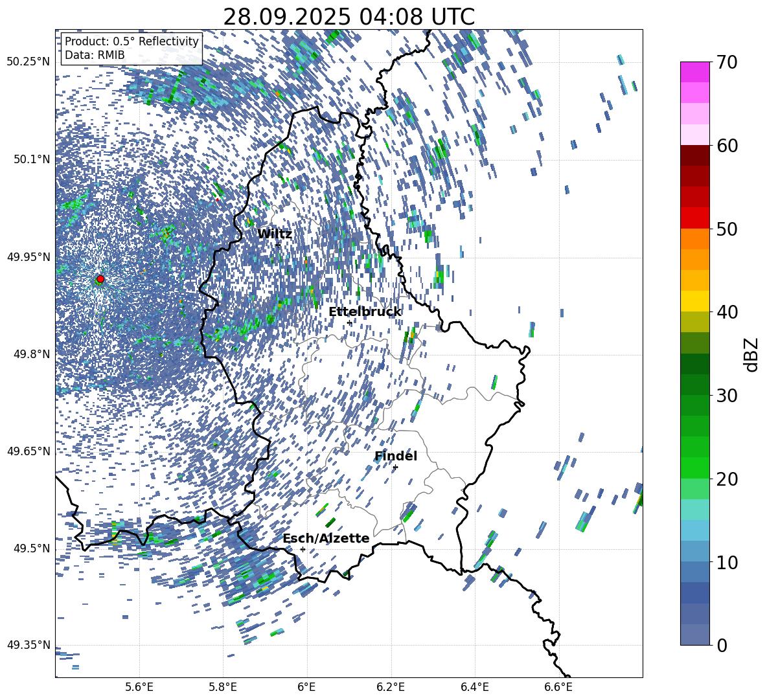Click the 20 label on the colorbar
Screen dimensions: 767x700
727,479
